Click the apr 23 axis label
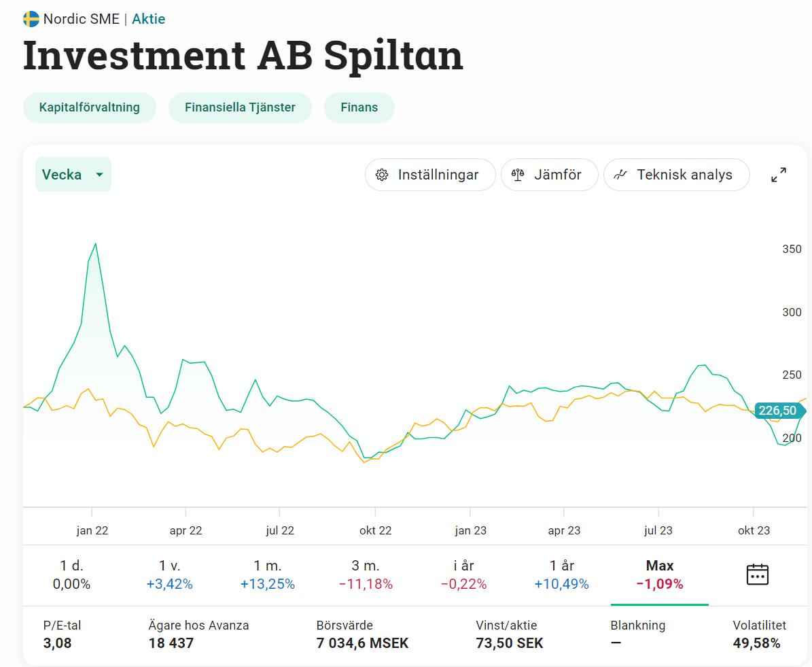This screenshot has height=667, width=812. click(x=564, y=530)
